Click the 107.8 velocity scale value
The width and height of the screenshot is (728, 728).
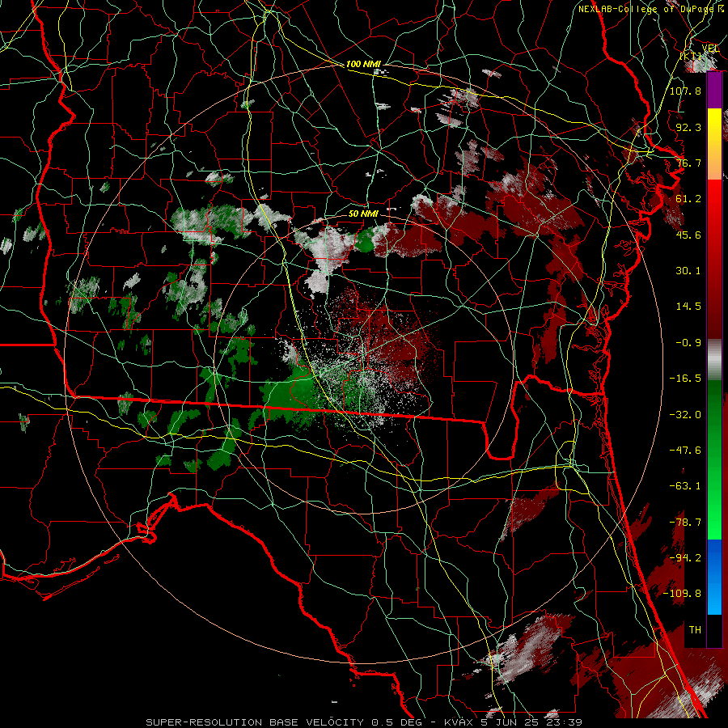tap(685, 91)
